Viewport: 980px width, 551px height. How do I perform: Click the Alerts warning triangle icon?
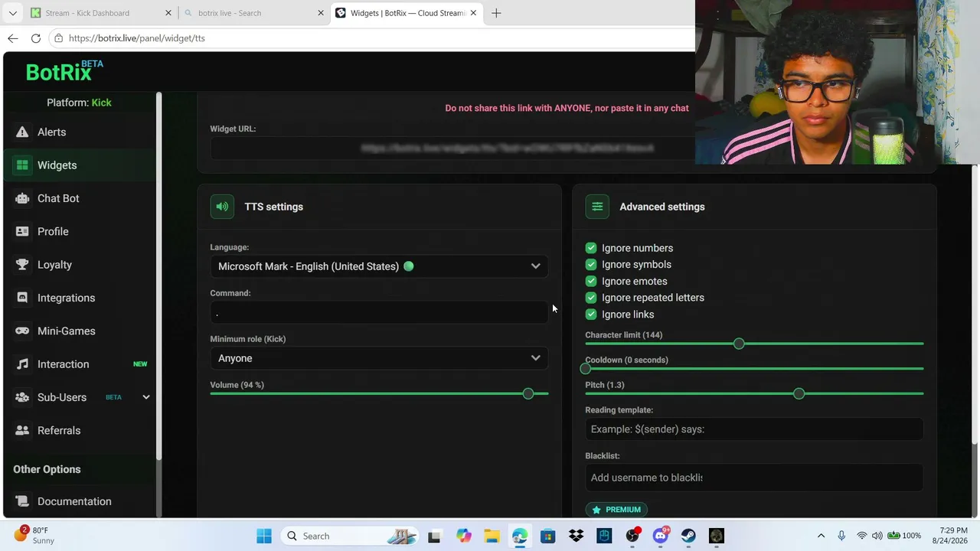click(22, 132)
